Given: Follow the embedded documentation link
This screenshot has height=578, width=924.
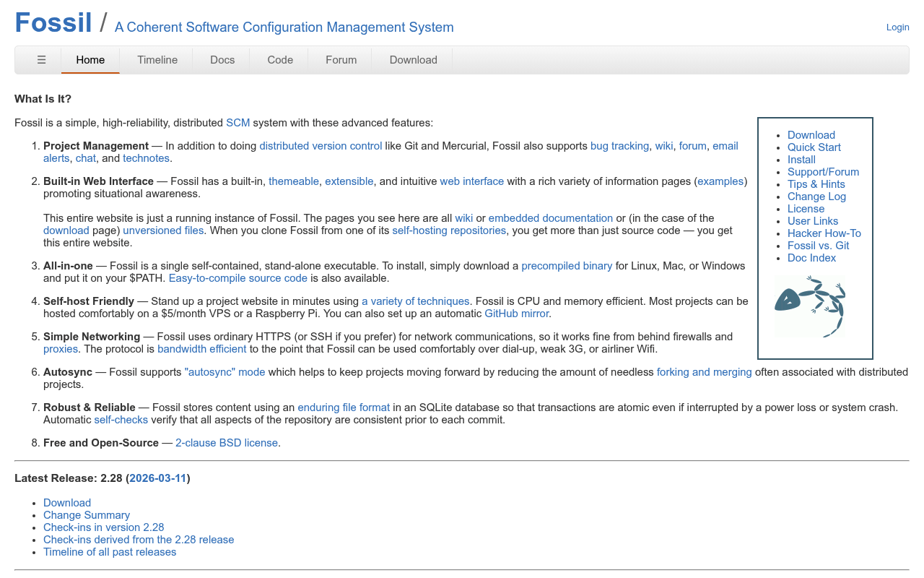Looking at the screenshot, I should pos(551,218).
